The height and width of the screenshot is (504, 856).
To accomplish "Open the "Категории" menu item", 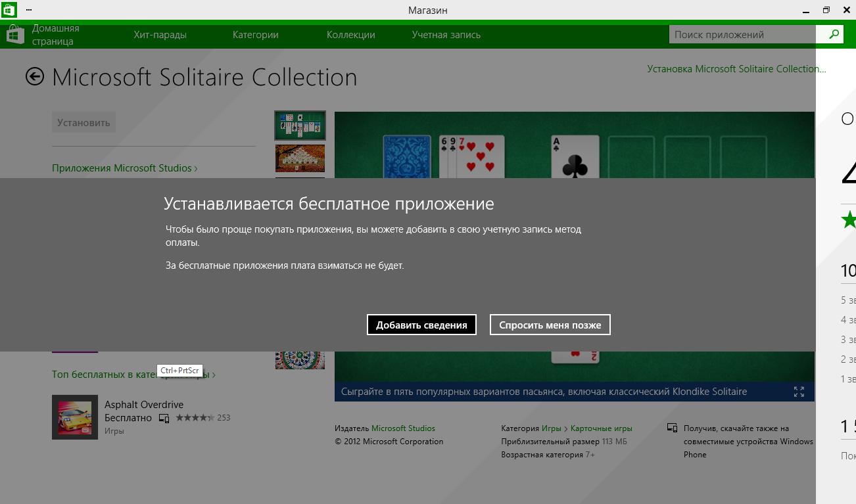I will (x=255, y=35).
